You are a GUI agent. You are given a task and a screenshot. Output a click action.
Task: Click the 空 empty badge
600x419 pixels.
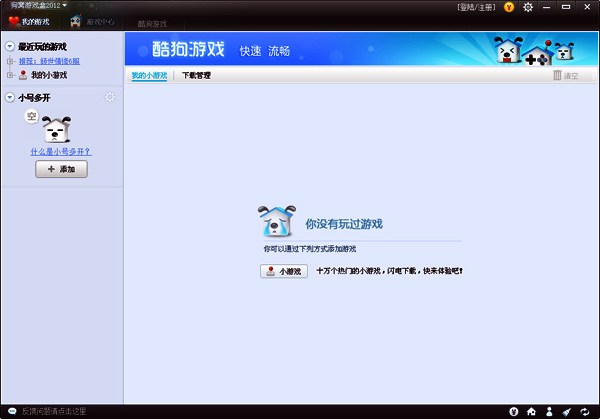[32, 116]
